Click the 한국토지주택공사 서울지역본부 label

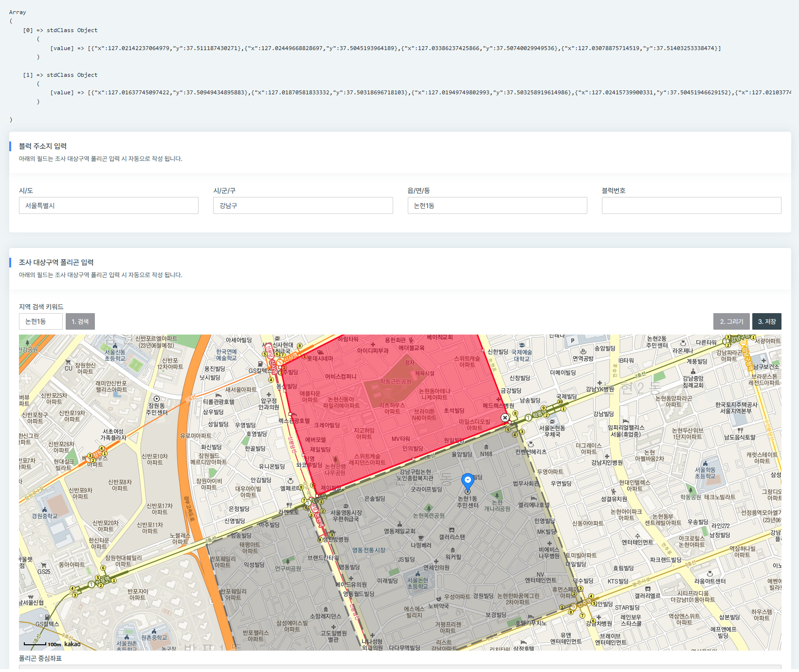[x=736, y=408]
